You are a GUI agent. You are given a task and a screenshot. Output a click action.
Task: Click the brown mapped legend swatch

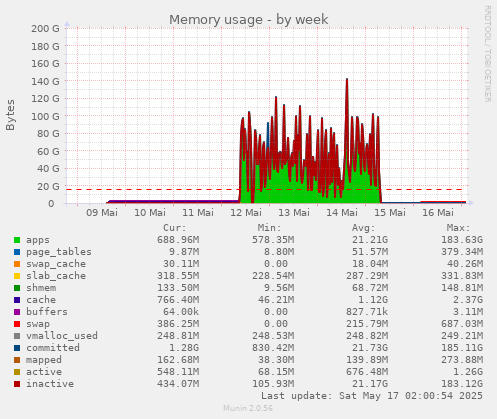click(17, 360)
